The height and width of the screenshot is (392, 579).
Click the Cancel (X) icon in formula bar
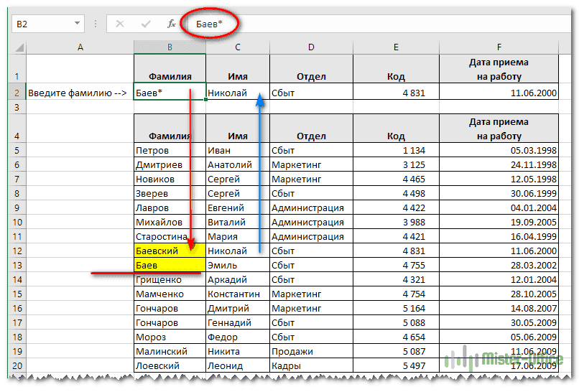click(120, 24)
